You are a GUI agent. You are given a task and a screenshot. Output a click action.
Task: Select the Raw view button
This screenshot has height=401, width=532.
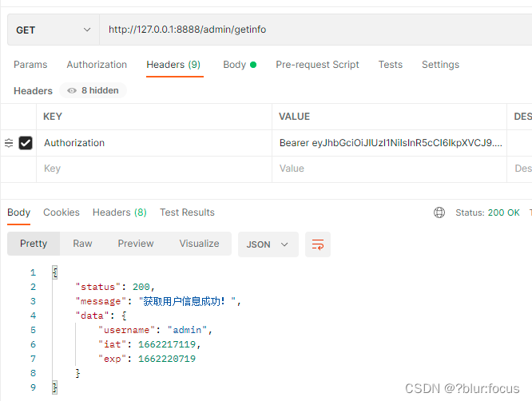click(x=82, y=244)
